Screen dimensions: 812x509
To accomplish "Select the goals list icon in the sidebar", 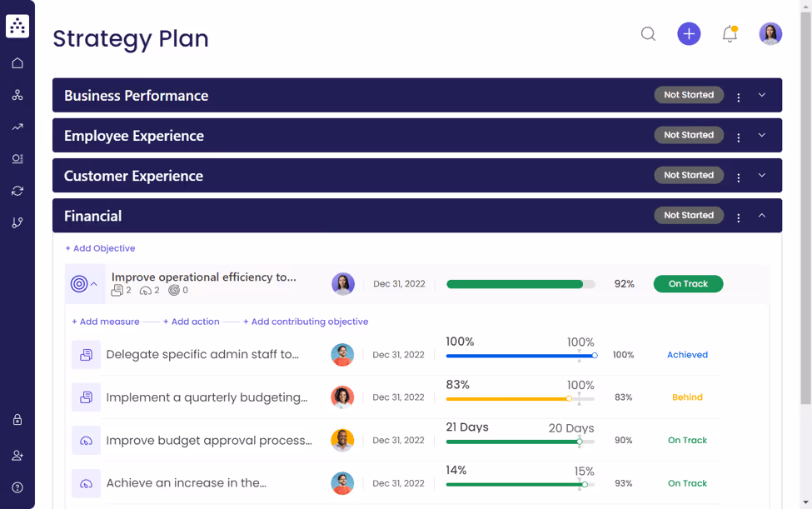I will click(x=17, y=158).
